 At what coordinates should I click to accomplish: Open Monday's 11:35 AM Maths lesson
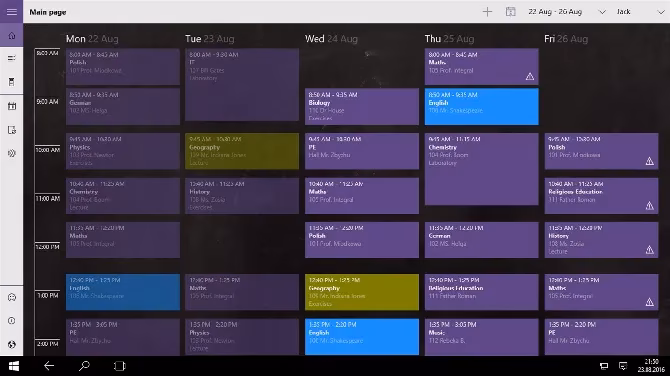point(123,240)
